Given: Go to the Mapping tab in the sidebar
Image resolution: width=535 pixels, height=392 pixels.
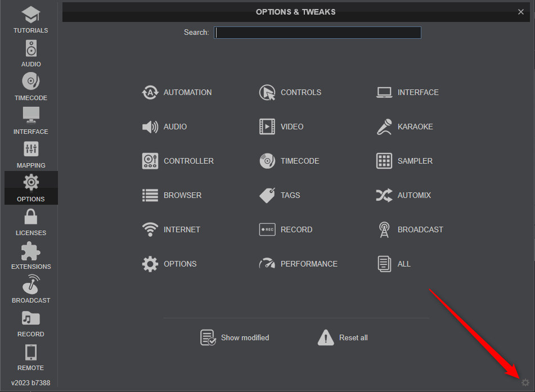Looking at the screenshot, I should pyautogui.click(x=31, y=155).
